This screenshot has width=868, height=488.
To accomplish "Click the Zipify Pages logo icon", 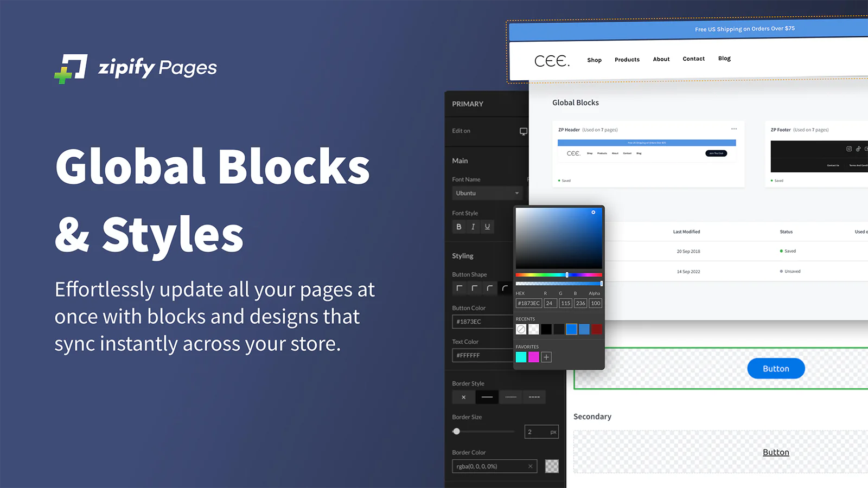I will click(x=71, y=68).
